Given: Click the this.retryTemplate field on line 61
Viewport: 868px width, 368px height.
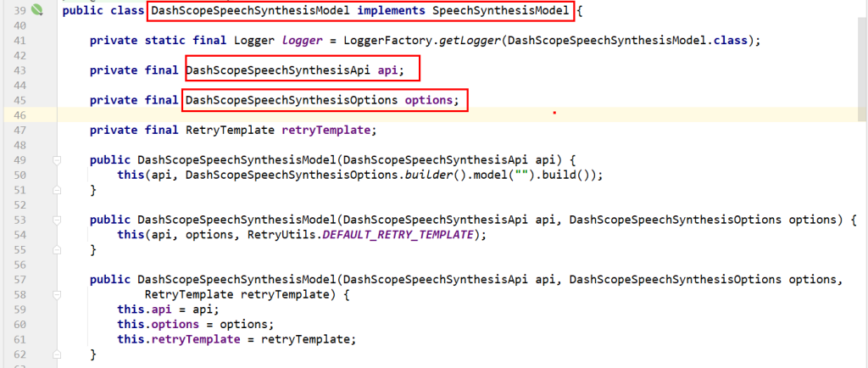Looking at the screenshot, I should point(183,339).
